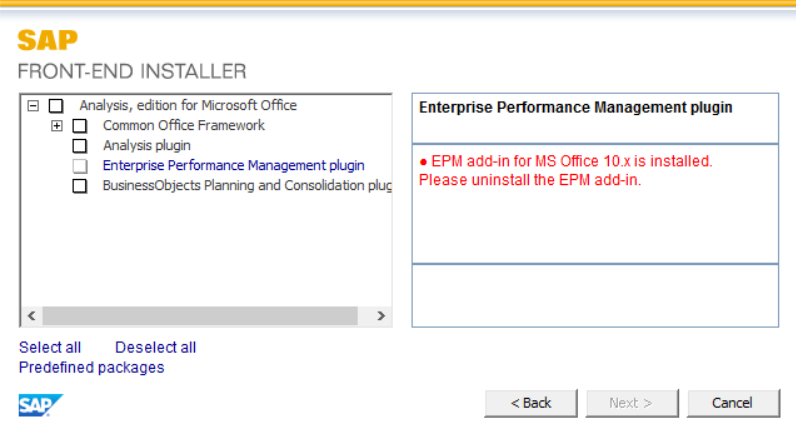This screenshot has width=796, height=433.
Task: Collapse the Analysis, edition for Microsoft Office node
Action: point(34,106)
